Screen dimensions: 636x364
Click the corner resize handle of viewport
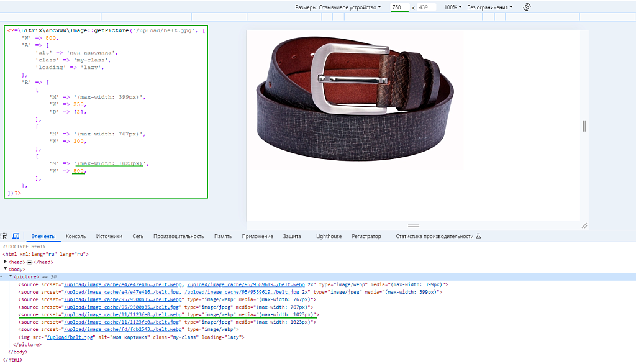[584, 225]
